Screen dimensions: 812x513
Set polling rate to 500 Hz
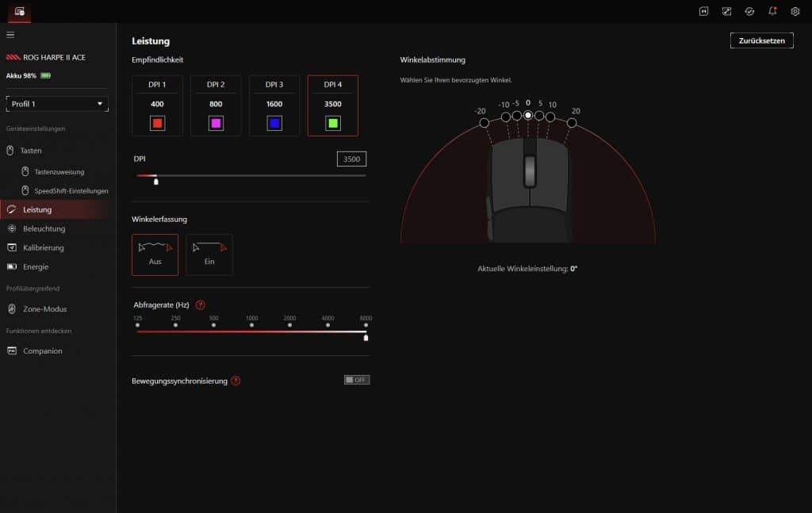213,325
